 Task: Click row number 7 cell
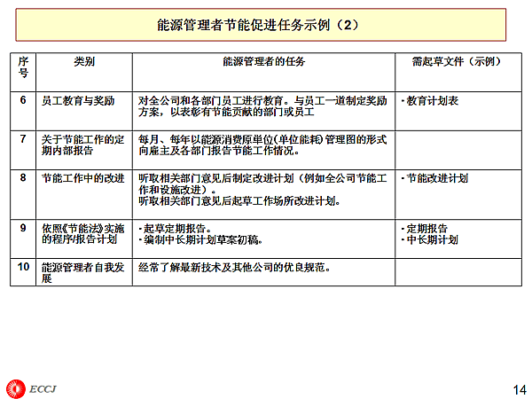[23, 150]
